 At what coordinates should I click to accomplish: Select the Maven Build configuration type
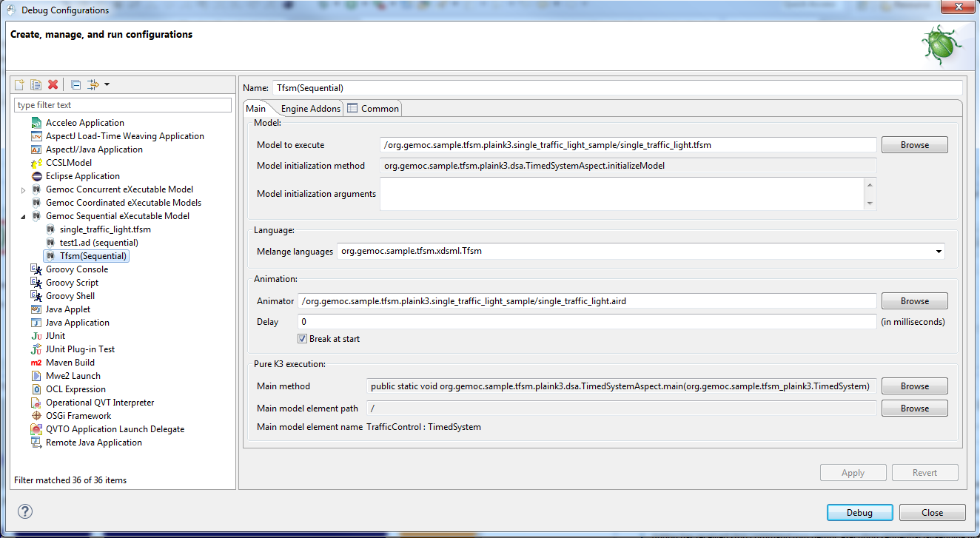pos(70,363)
